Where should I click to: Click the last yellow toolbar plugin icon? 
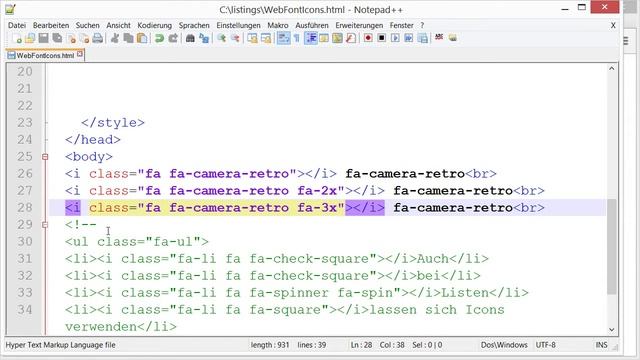[x=453, y=38]
